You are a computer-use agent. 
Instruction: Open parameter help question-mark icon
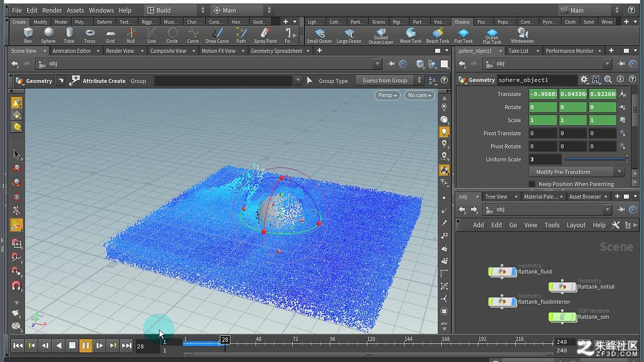tap(632, 79)
